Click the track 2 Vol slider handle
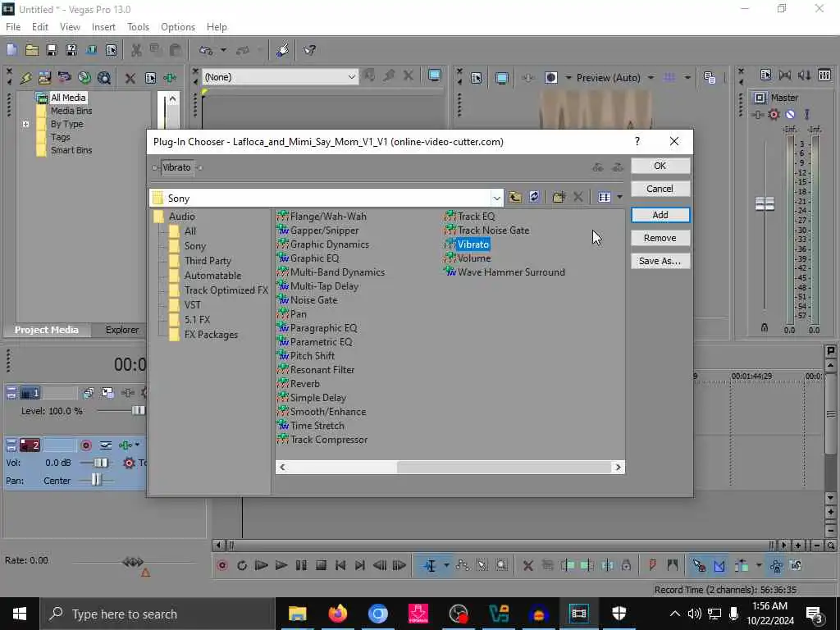This screenshot has height=630, width=840. pyautogui.click(x=100, y=463)
